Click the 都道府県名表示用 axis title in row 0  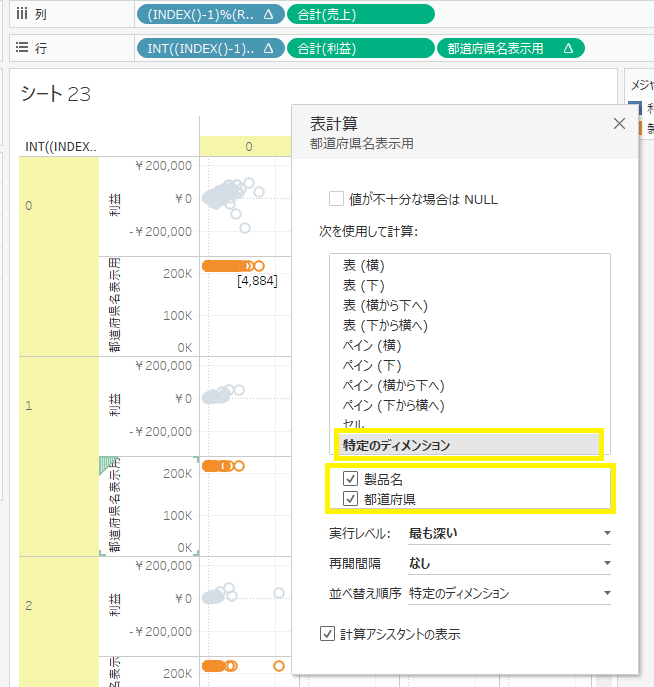(114, 305)
